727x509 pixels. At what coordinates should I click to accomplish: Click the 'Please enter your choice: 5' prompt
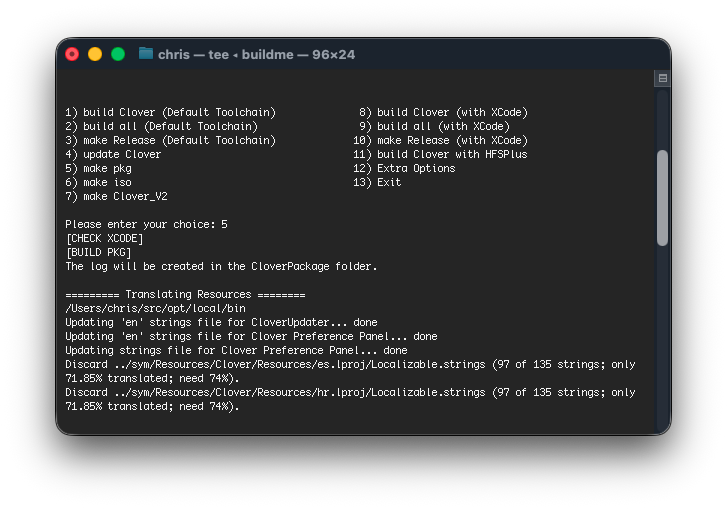click(147, 224)
